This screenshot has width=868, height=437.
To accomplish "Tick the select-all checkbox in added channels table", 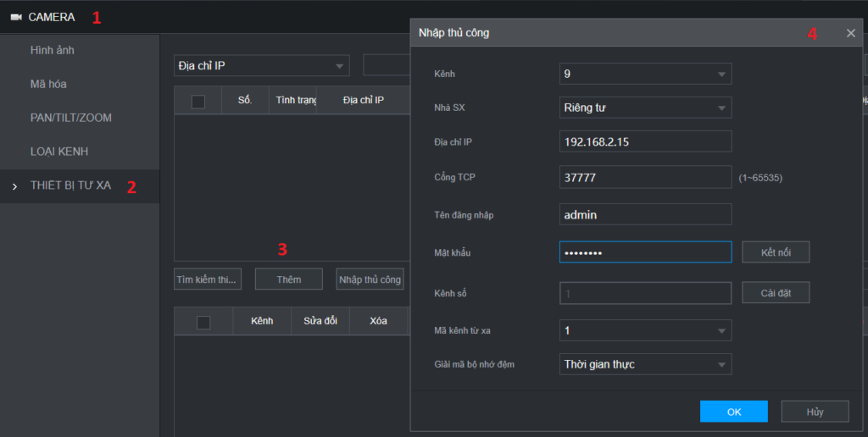I will (203, 322).
